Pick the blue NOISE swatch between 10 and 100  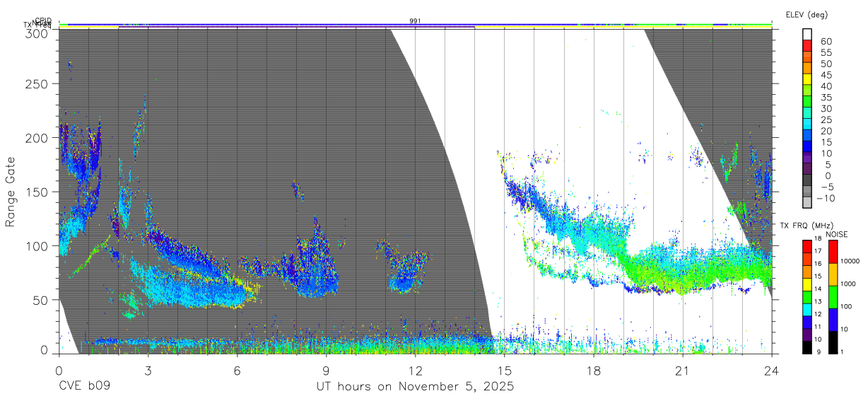tap(832, 319)
